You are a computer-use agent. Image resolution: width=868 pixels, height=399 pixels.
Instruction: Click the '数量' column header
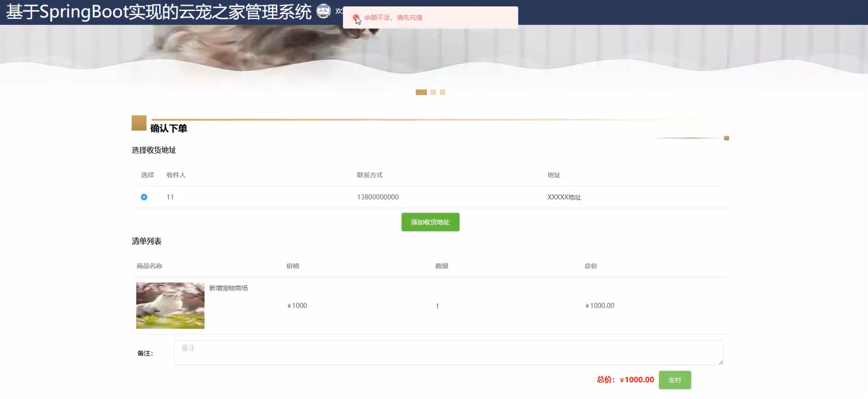442,266
